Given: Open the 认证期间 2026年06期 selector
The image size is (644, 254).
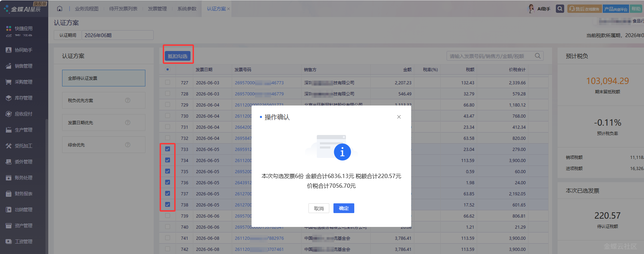Looking at the screenshot, I should (118, 35).
